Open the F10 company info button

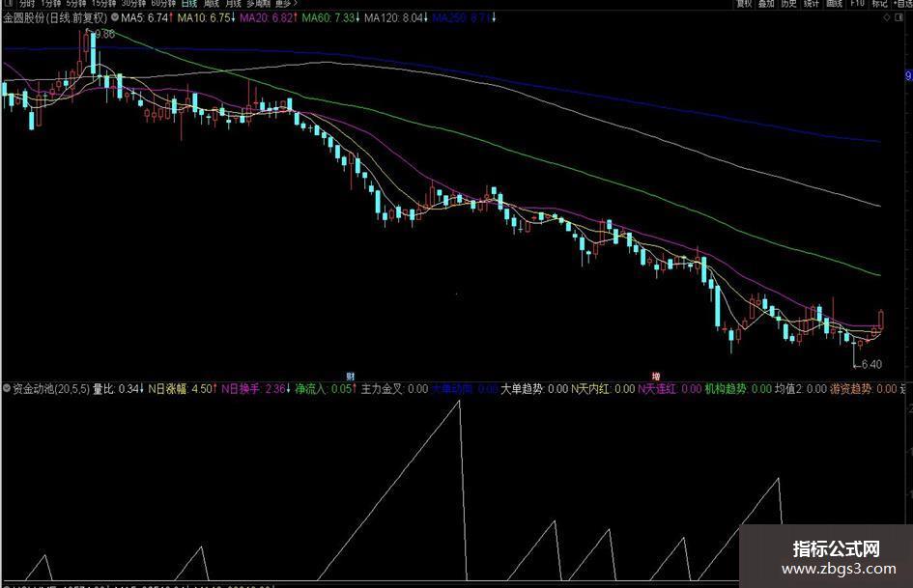click(x=857, y=4)
